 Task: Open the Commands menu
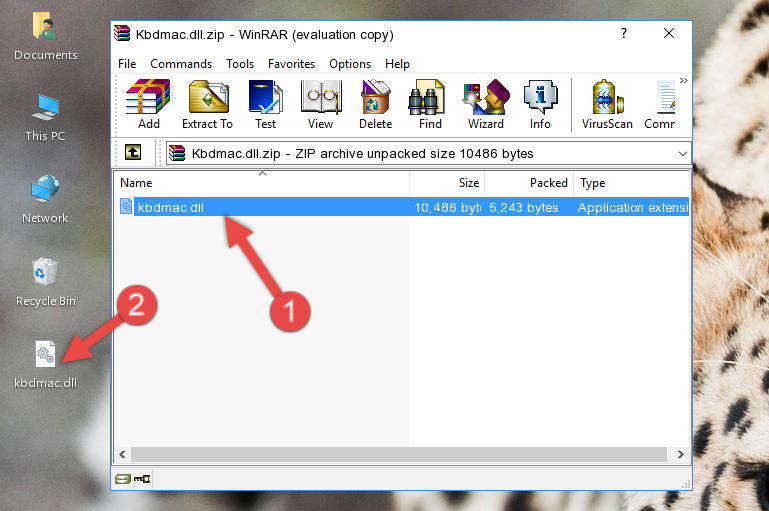pos(181,64)
